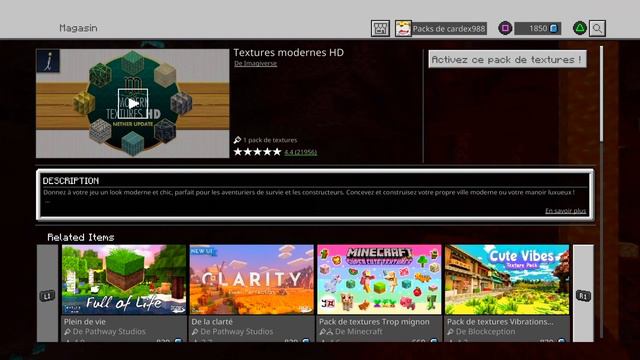The image size is (640, 360).
Task: Click Activez ce pack de textures
Action: click(507, 59)
